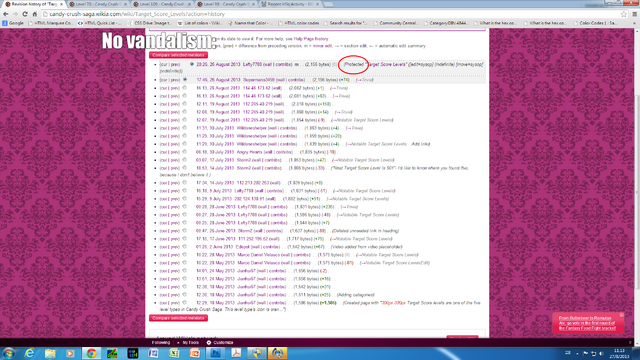The image size is (640, 360).
Task: Reload the page with refresh icon
Action: (x=25, y=14)
